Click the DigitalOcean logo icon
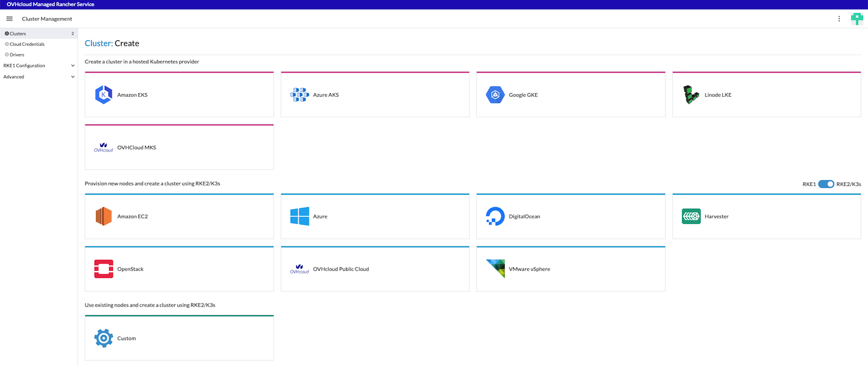This screenshot has width=868, height=366. point(495,216)
